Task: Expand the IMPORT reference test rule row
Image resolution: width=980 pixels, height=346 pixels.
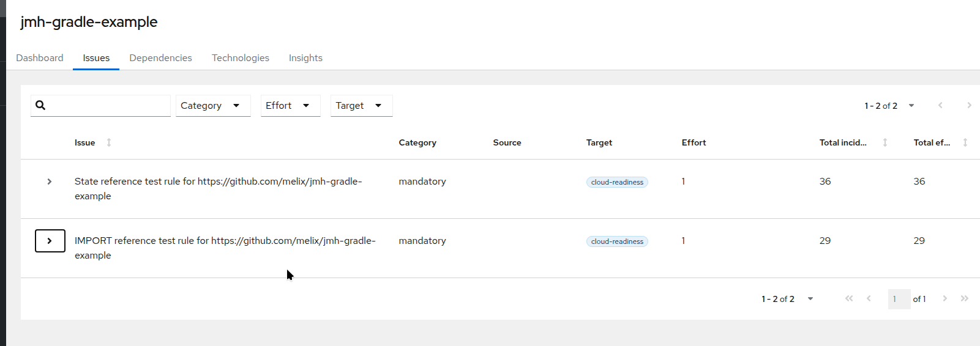Action: pyautogui.click(x=50, y=241)
